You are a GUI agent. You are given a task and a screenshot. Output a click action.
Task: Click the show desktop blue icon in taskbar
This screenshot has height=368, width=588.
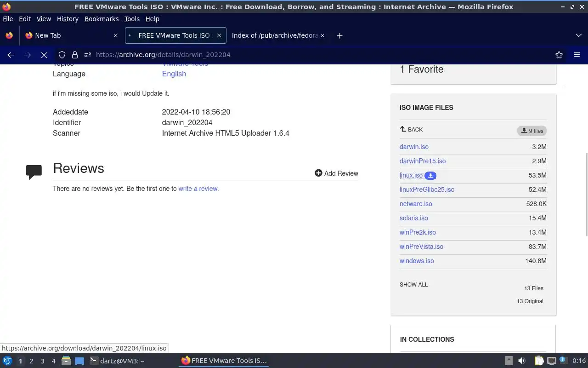click(x=79, y=361)
